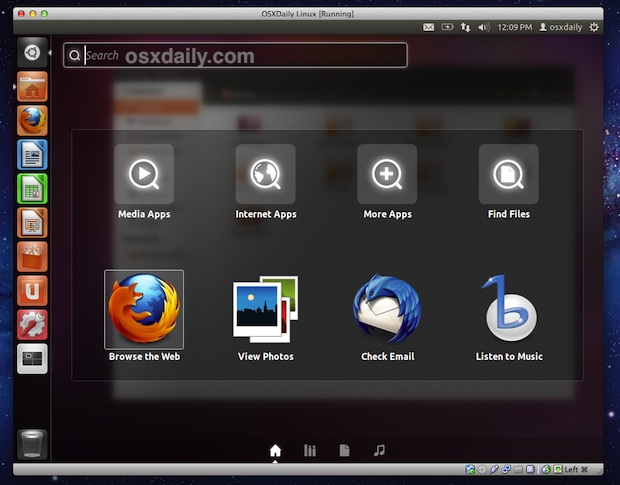This screenshot has width=620, height=485.
Task: Launch Banshee via Listen to Music
Action: click(x=509, y=310)
